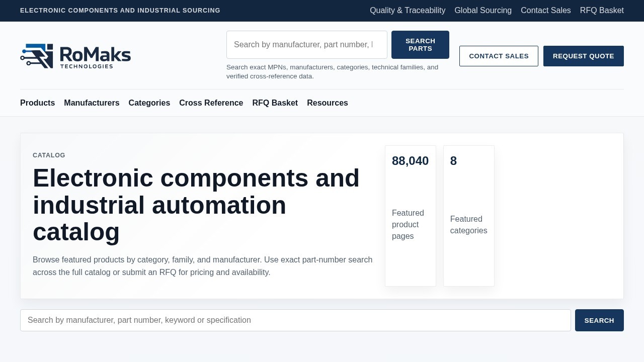
Task: Click the Search Parts button
Action: pyautogui.click(x=420, y=45)
